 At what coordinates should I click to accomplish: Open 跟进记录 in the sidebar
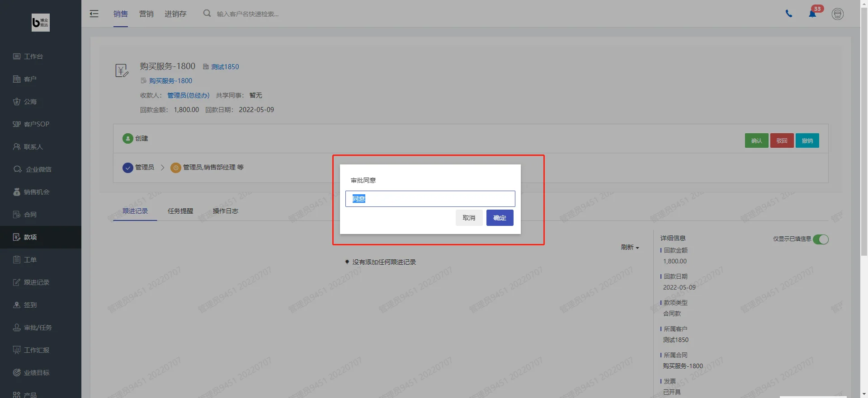[41, 282]
